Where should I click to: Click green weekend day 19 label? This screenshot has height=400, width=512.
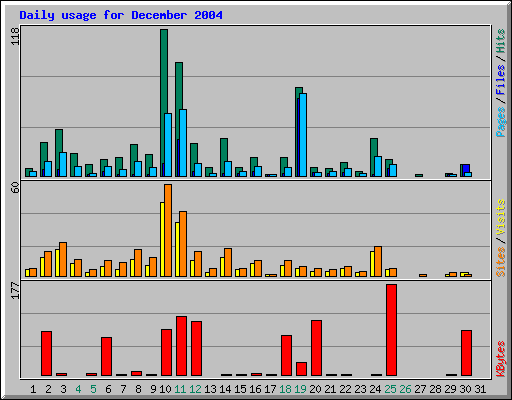tap(300, 389)
